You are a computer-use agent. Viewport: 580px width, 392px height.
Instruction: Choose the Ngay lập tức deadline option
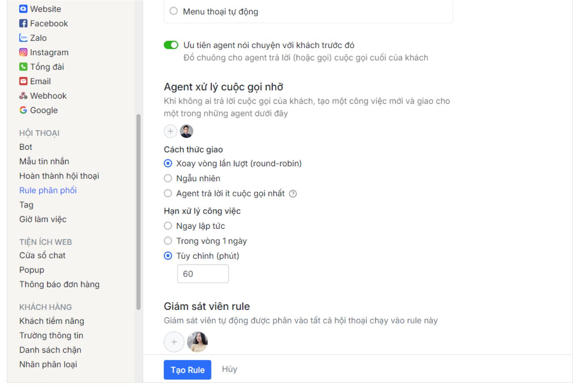(x=168, y=226)
